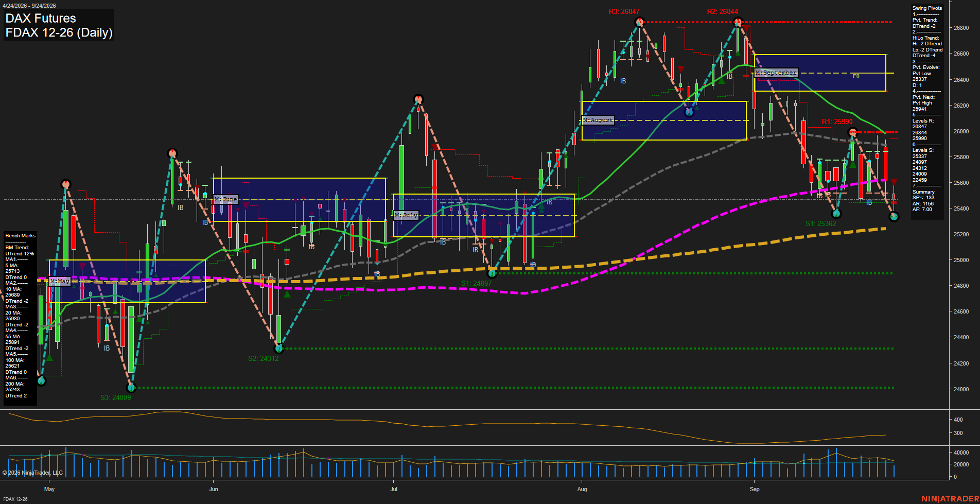Click the DAX Futures chart title
This screenshot has height=504, width=980.
coord(41,19)
